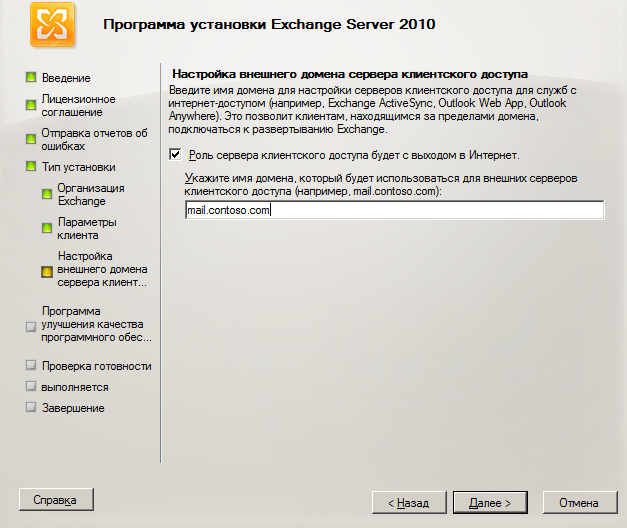
Task: Click green icon next to Отправка отчетов об ошибках
Action: point(31,139)
